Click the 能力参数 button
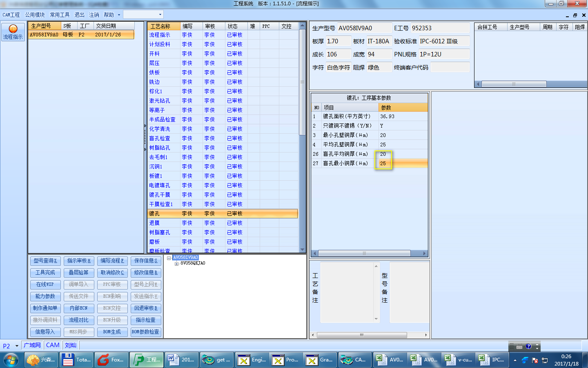The height and width of the screenshot is (368, 588). point(45,296)
